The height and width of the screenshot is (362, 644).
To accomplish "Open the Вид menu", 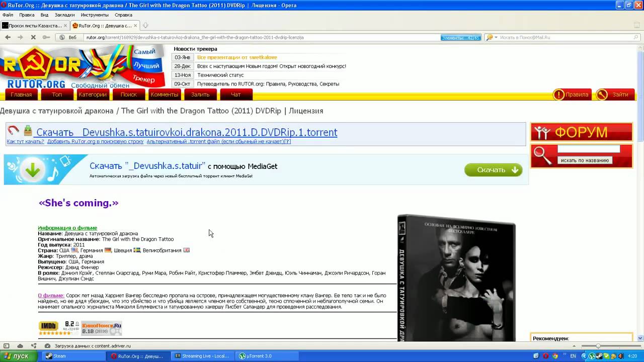I will point(44,15).
